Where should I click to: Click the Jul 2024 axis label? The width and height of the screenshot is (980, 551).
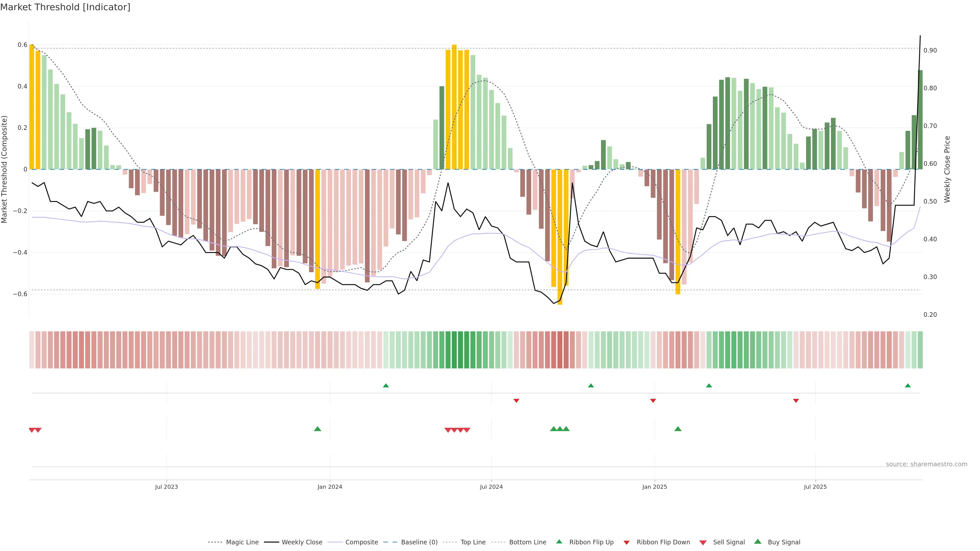click(491, 487)
